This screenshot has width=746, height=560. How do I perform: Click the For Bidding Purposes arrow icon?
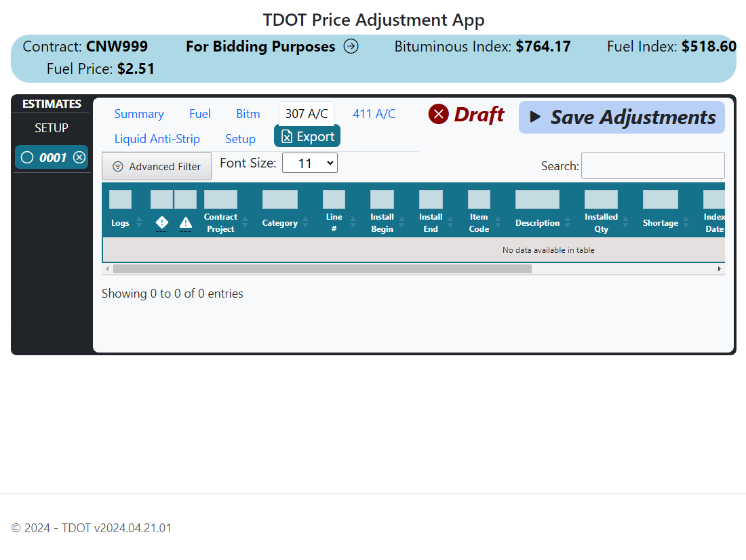pos(351,47)
